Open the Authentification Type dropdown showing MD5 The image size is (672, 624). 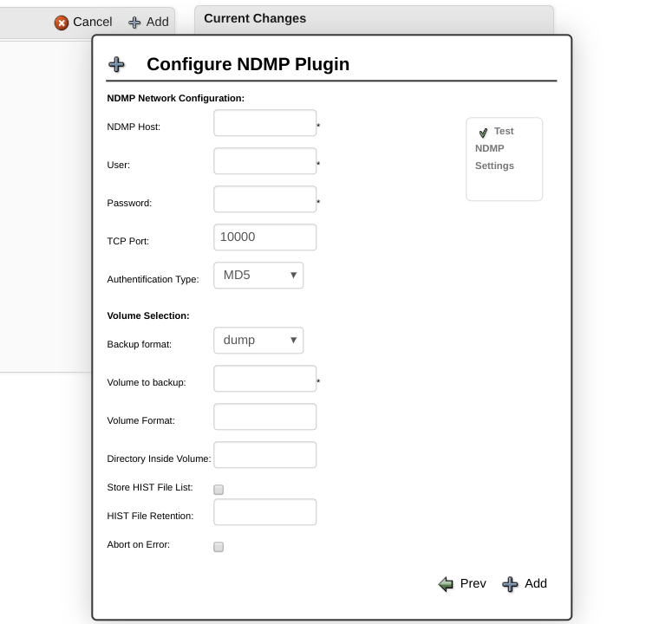pyautogui.click(x=258, y=276)
